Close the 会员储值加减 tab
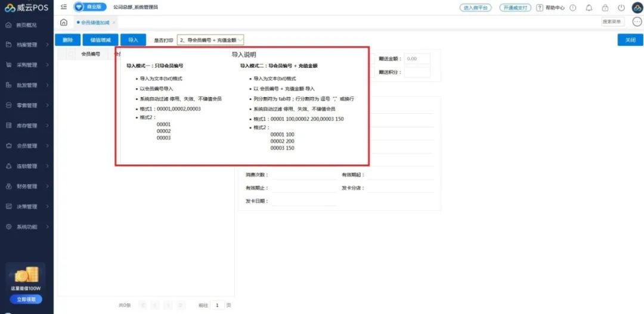Image resolution: width=644 pixels, height=314 pixels. click(x=114, y=23)
